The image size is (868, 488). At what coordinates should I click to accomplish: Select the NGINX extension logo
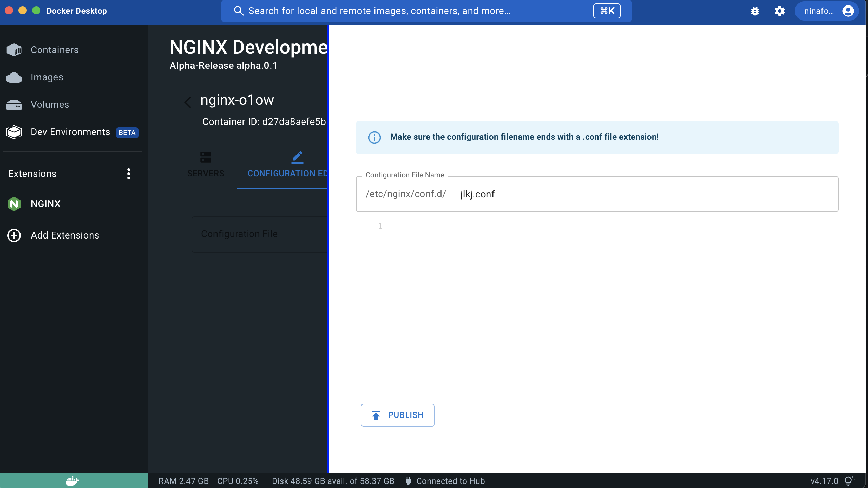tap(14, 204)
